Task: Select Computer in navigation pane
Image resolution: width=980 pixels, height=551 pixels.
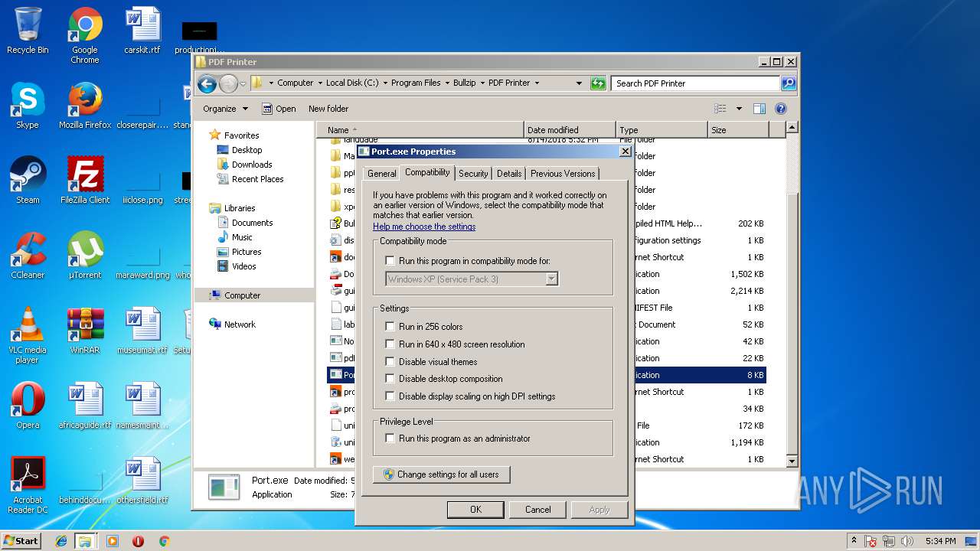Action: point(242,295)
